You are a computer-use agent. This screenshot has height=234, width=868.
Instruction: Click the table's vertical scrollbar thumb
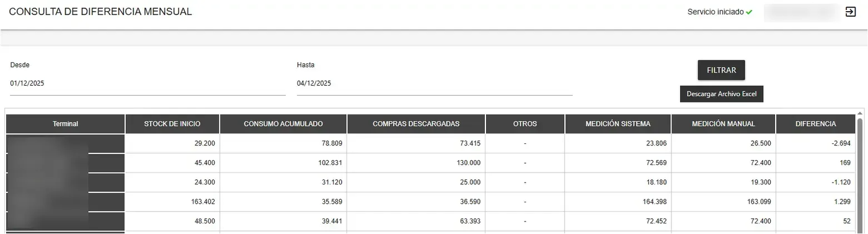pyautogui.click(x=860, y=176)
